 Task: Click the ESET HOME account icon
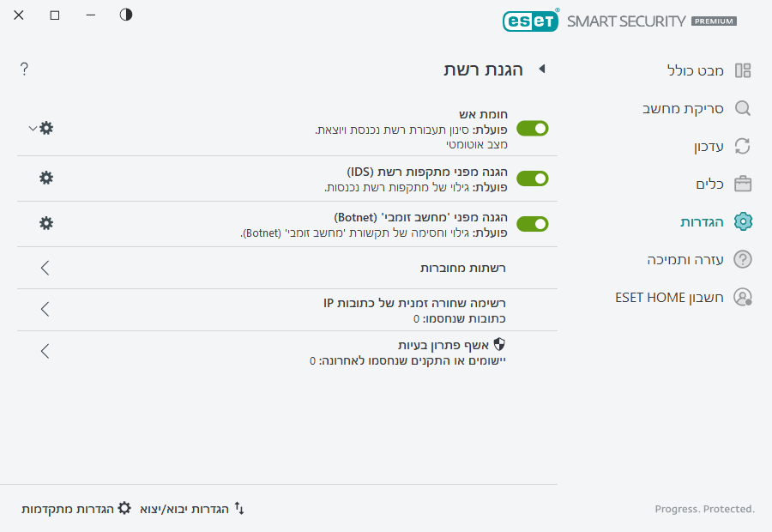coord(743,297)
